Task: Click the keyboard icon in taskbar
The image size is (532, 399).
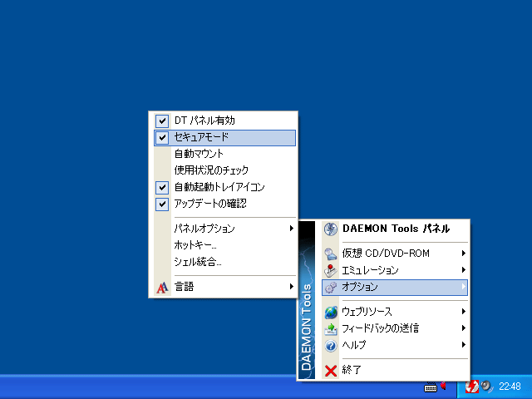Action: point(431,387)
